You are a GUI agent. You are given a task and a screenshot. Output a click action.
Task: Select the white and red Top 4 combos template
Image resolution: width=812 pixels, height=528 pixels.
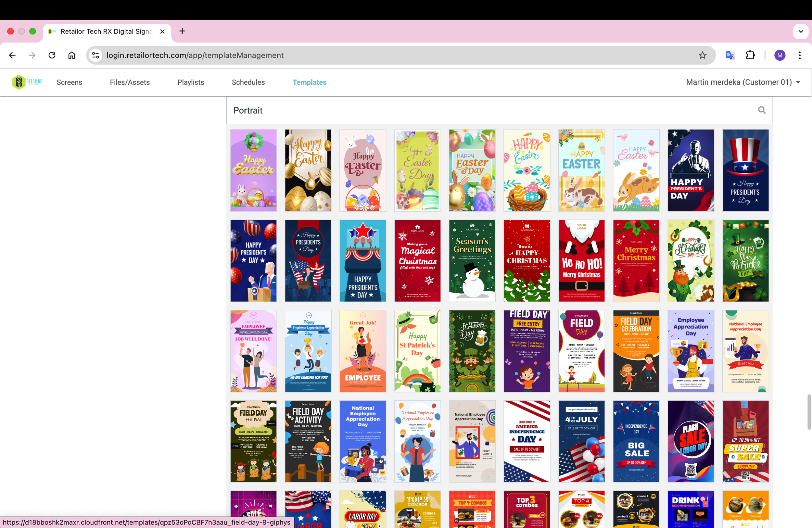pyautogui.click(x=581, y=509)
